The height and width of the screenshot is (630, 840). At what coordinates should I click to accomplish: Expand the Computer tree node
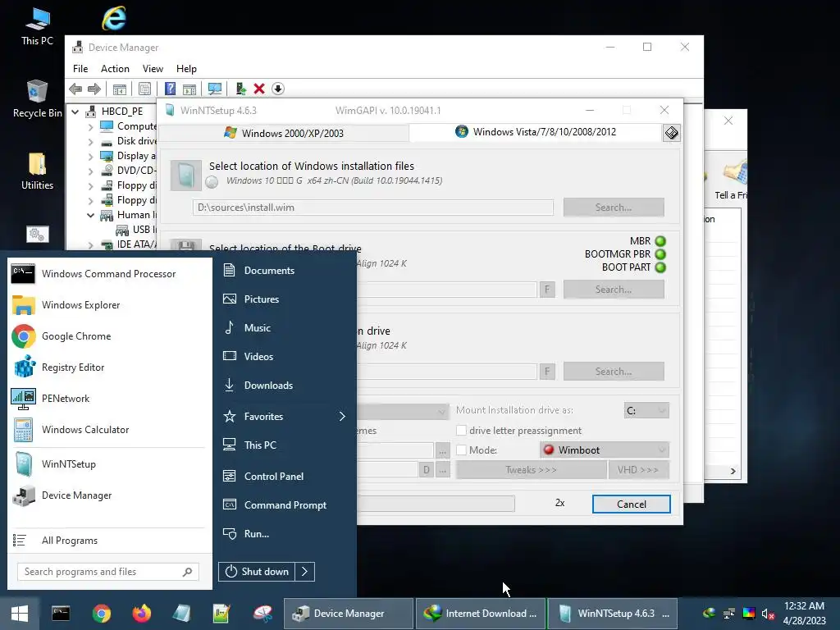point(90,127)
